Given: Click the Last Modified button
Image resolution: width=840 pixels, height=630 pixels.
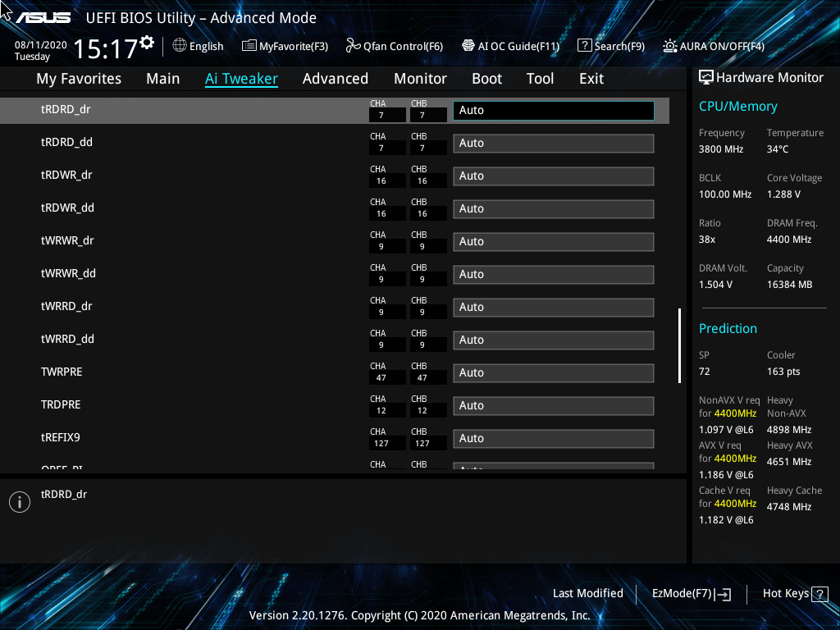Looking at the screenshot, I should pyautogui.click(x=588, y=593).
